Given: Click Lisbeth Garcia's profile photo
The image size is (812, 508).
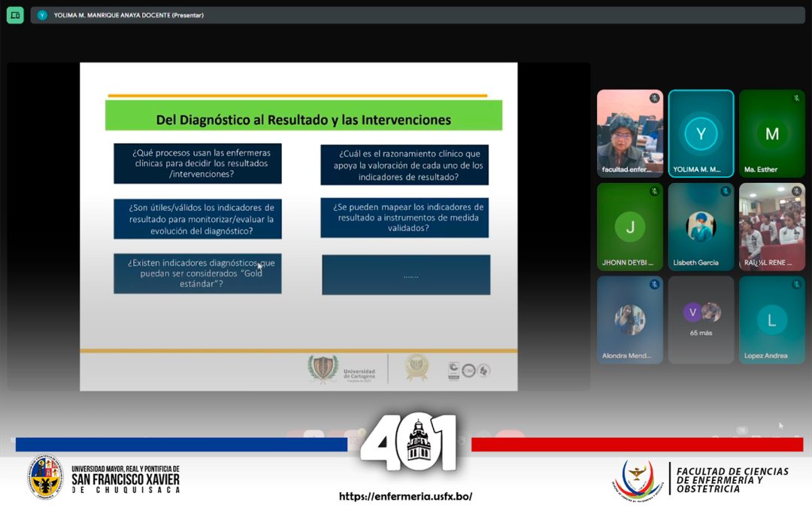Looking at the screenshot, I should 701,227.
